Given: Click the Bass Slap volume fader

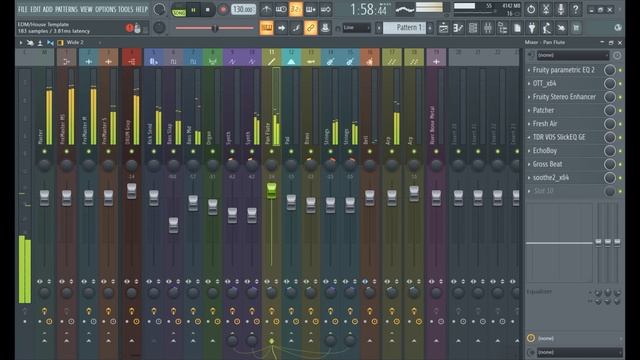Looking at the screenshot, I should (173, 225).
